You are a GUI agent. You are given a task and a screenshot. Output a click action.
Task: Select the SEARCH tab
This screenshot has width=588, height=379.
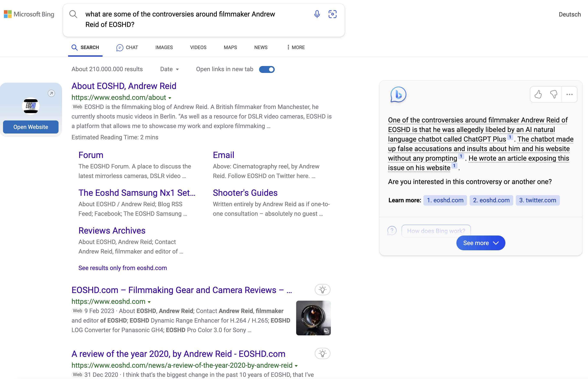[85, 47]
